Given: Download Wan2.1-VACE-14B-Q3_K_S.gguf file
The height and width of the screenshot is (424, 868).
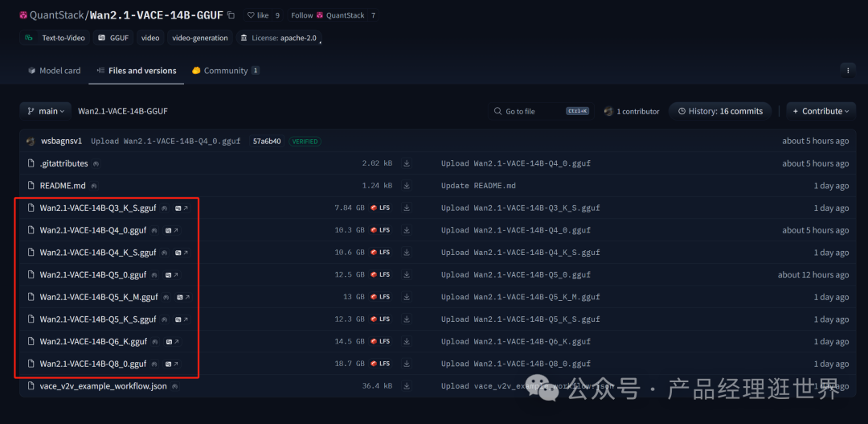Looking at the screenshot, I should (x=407, y=208).
